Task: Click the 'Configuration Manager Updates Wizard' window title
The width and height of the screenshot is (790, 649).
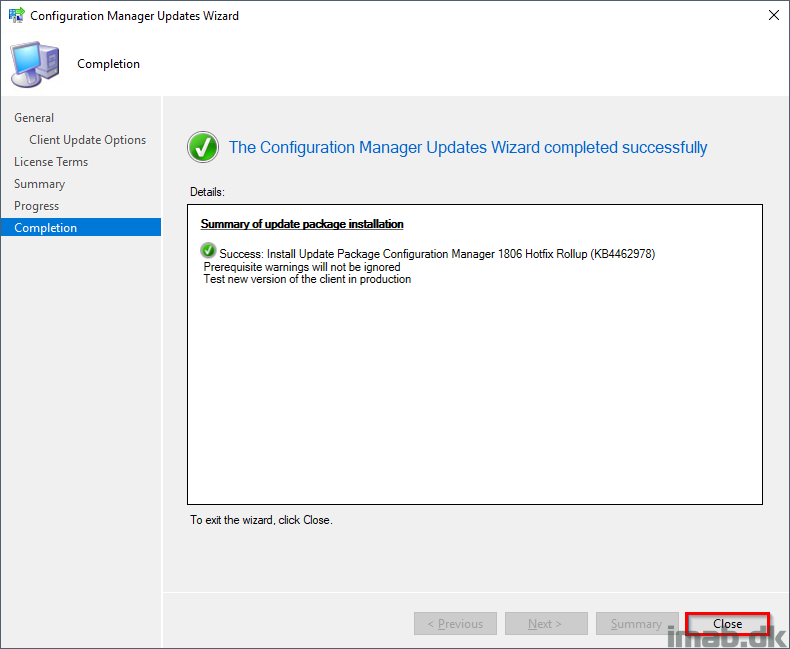Action: [x=135, y=16]
